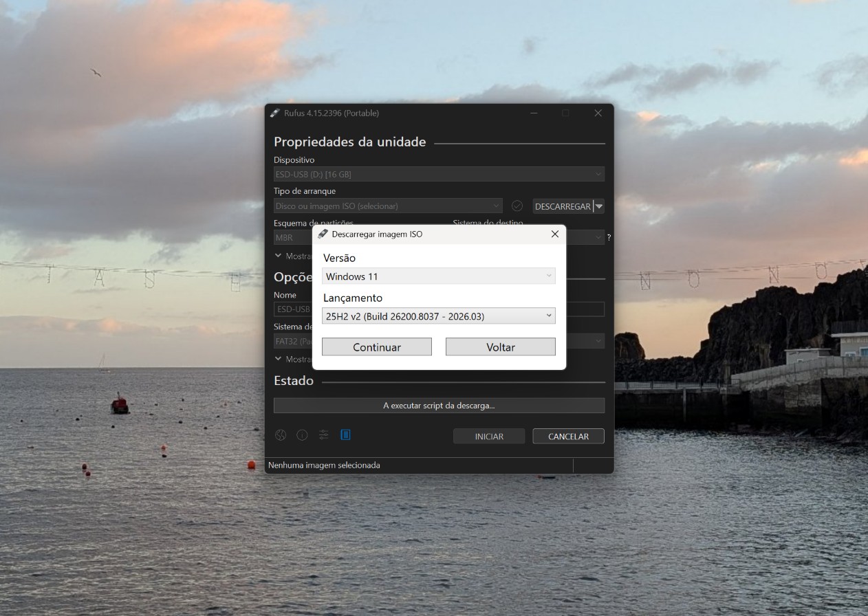Expand advanced format options chevron

[x=279, y=358]
